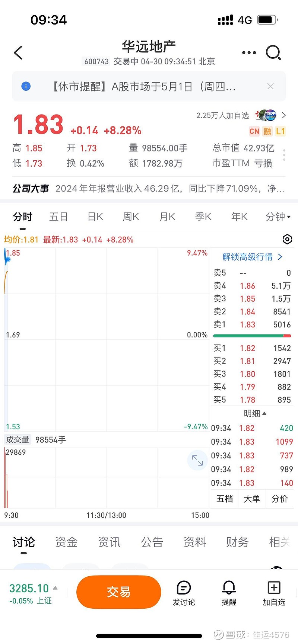Open the 资讯 news tab
298x644 pixels.
pos(109,542)
